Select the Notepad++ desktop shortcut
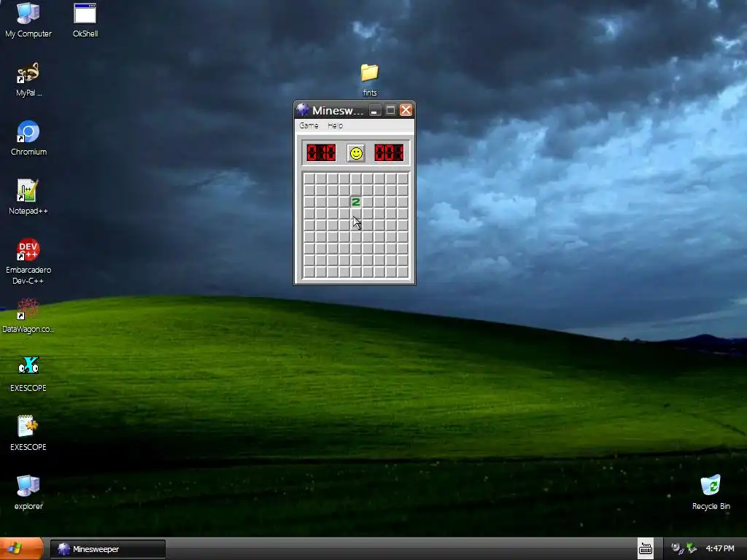Image resolution: width=747 pixels, height=560 pixels. point(28,197)
